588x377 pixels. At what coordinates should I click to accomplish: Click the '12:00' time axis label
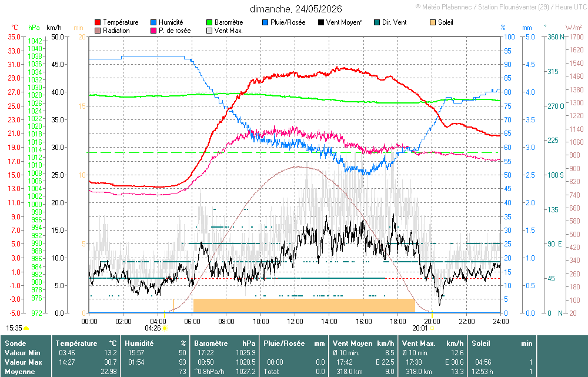(x=295, y=322)
